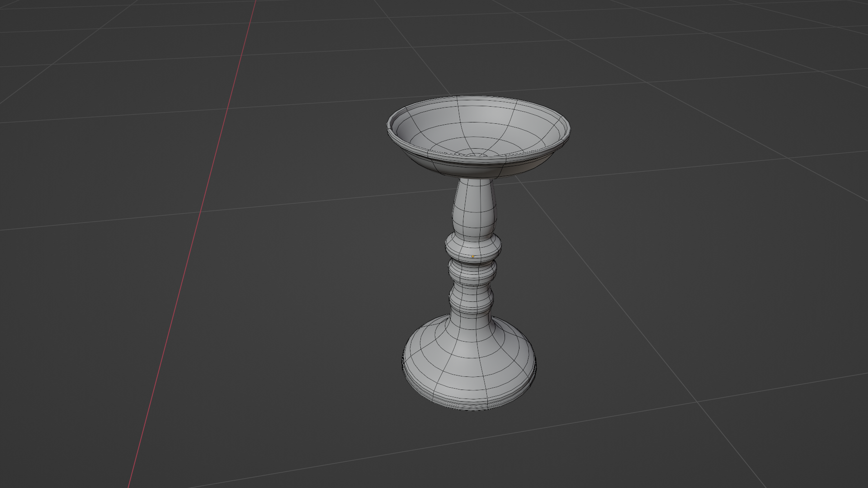
Task: Click the orange origin point on the model
Action: (x=473, y=256)
